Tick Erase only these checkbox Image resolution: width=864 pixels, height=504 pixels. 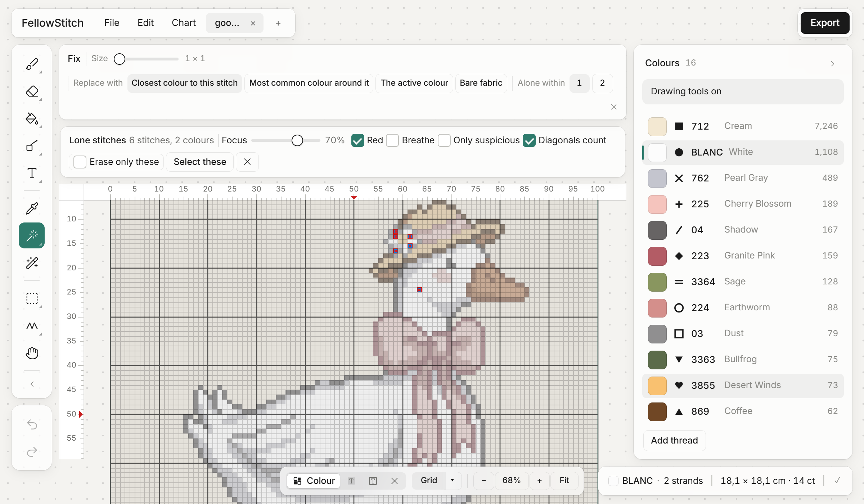tap(80, 162)
